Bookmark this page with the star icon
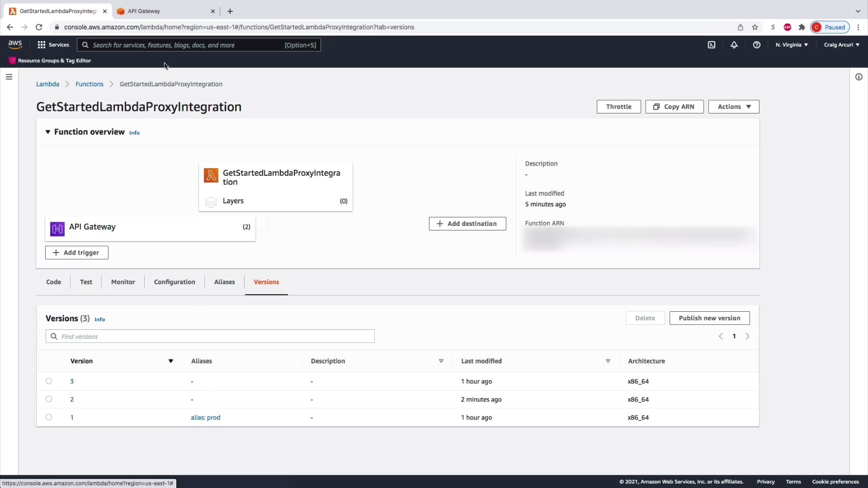Viewport: 868px width, 488px height. tap(755, 27)
